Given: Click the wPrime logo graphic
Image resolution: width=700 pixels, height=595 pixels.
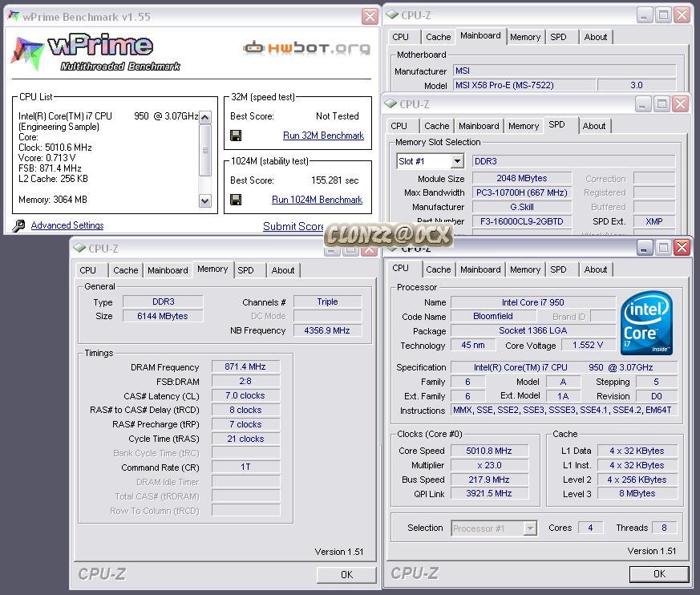Looking at the screenshot, I should (95, 52).
